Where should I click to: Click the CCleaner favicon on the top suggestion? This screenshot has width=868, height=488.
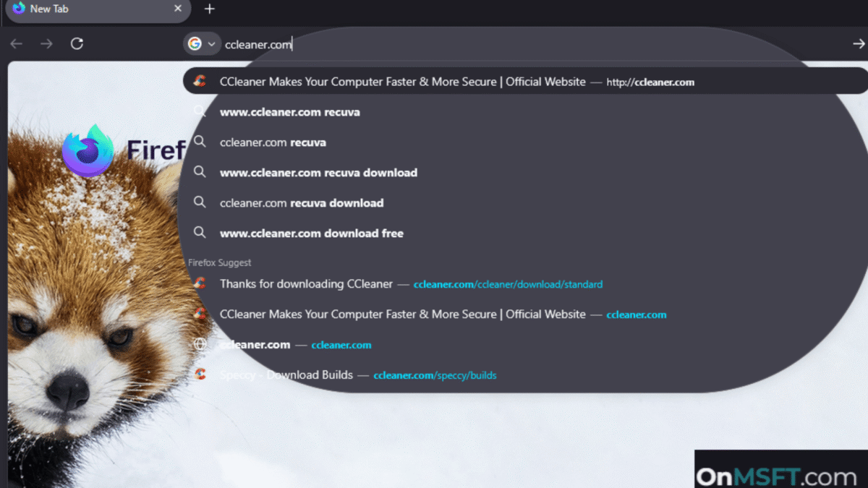(x=200, y=82)
